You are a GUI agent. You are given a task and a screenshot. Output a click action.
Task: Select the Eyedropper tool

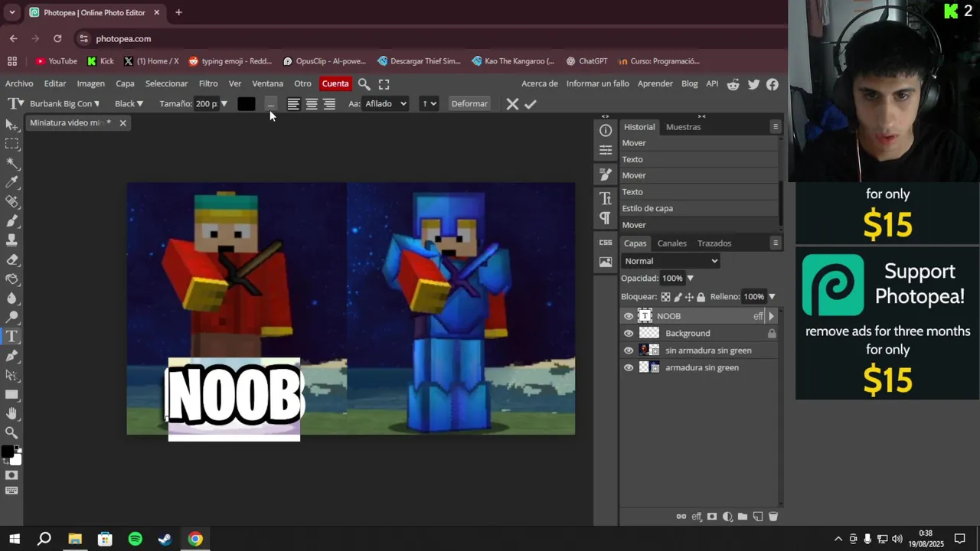pos(11,182)
